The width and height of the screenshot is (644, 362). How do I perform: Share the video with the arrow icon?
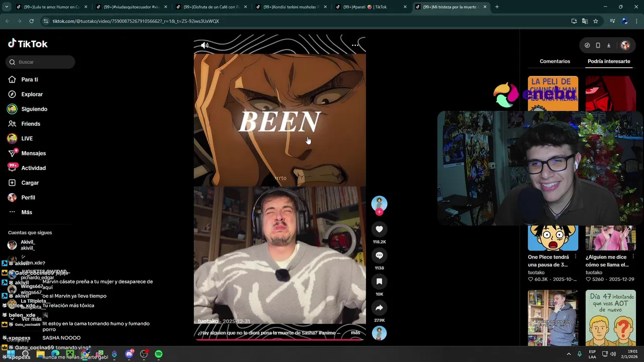(x=379, y=308)
